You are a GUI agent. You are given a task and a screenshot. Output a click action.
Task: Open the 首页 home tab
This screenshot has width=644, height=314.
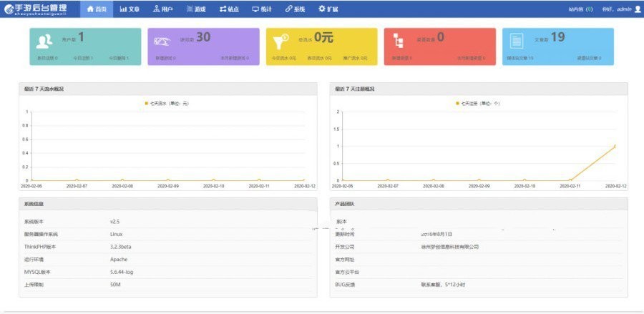(x=97, y=9)
